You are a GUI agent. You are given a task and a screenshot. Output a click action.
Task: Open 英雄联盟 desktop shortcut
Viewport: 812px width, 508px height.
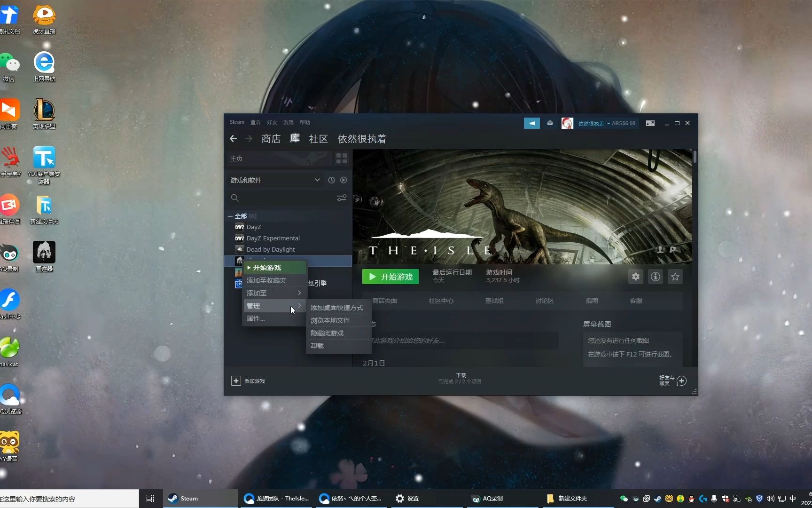[x=44, y=114]
